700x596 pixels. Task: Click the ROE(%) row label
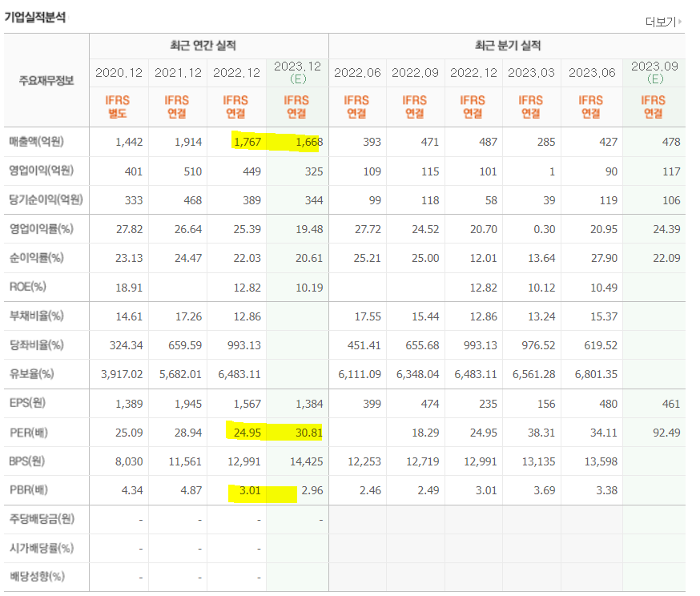[28, 287]
